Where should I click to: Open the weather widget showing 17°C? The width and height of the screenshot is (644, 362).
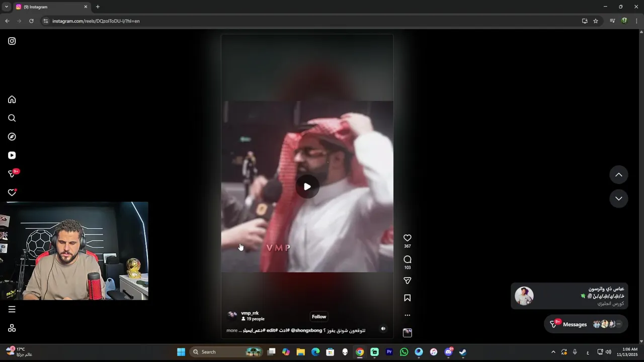click(20, 351)
